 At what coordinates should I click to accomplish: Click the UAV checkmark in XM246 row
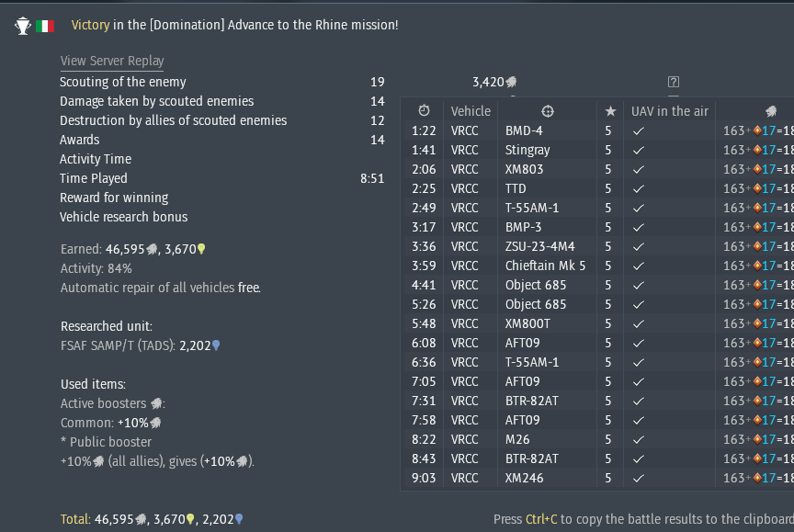(639, 478)
